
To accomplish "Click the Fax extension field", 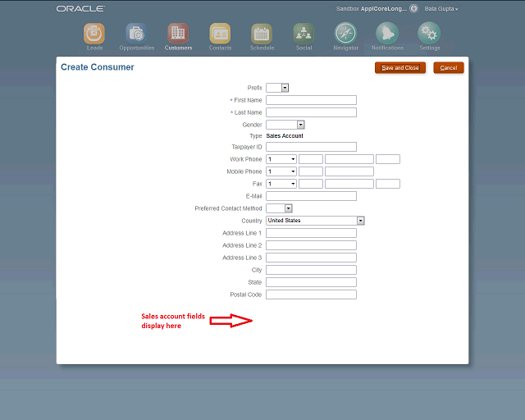I will coord(388,184).
